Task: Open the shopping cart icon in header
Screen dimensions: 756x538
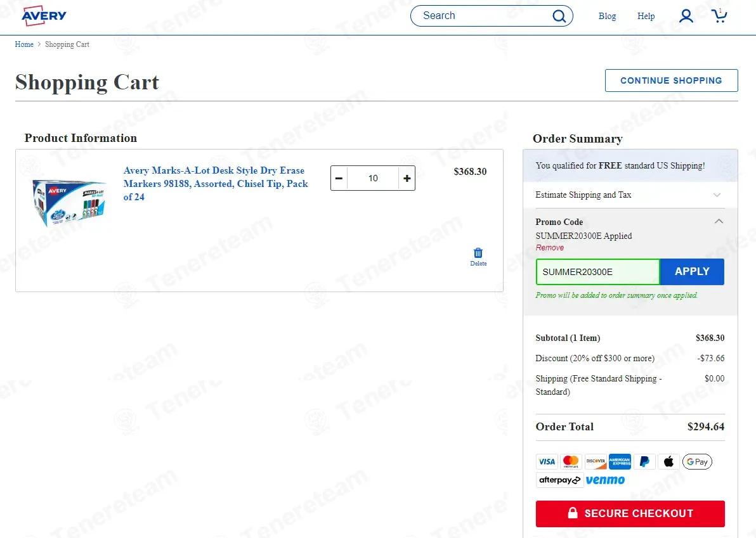Action: coord(719,15)
